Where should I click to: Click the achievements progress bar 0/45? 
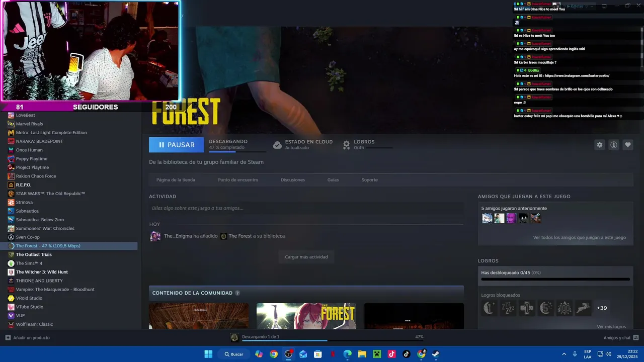(x=555, y=279)
